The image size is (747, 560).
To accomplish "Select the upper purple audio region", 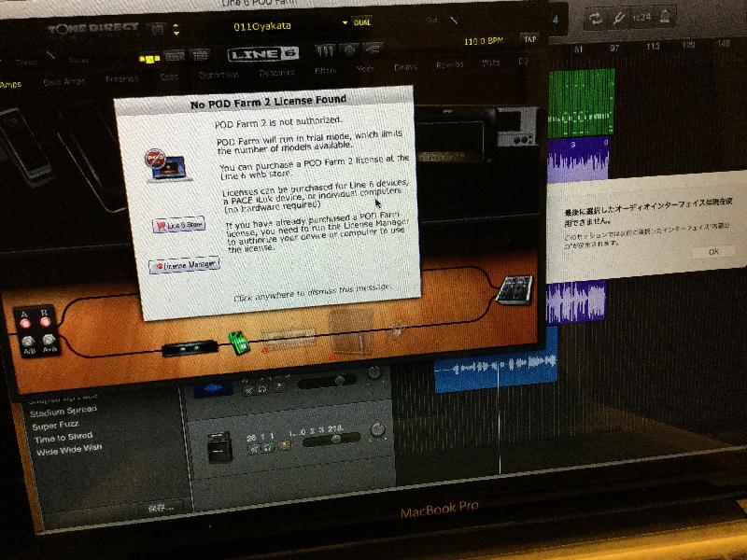I will click(x=578, y=161).
